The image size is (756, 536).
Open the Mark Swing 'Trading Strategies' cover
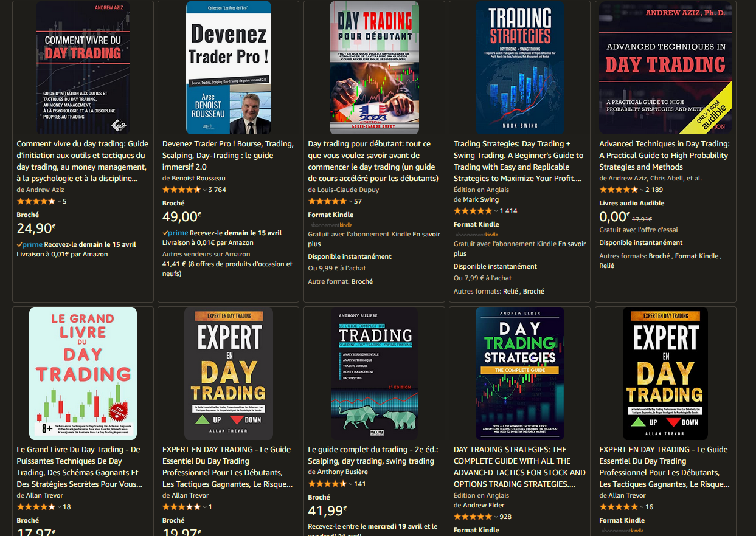(x=520, y=67)
